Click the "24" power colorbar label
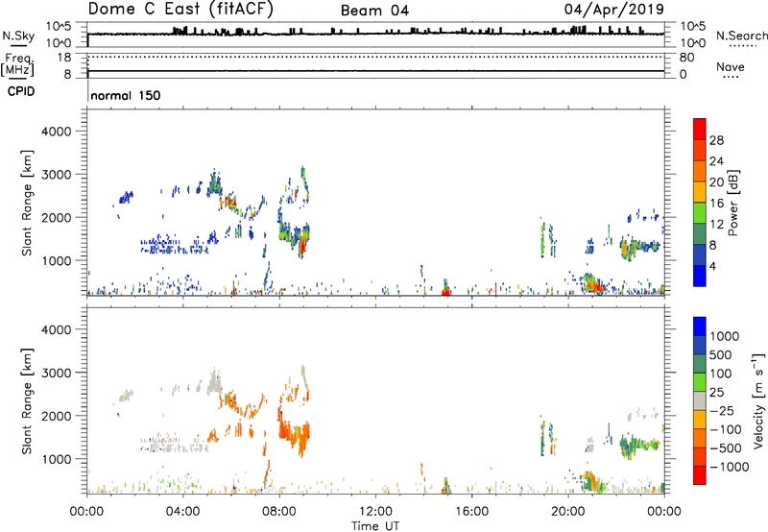The height and width of the screenshot is (532, 768). (x=716, y=161)
